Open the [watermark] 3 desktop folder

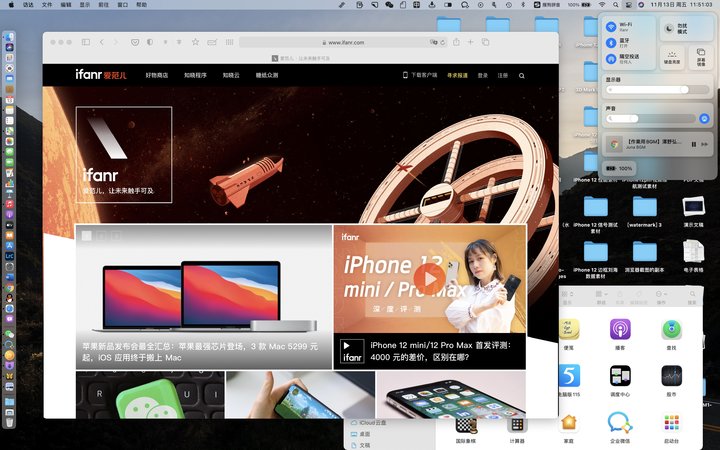point(645,212)
